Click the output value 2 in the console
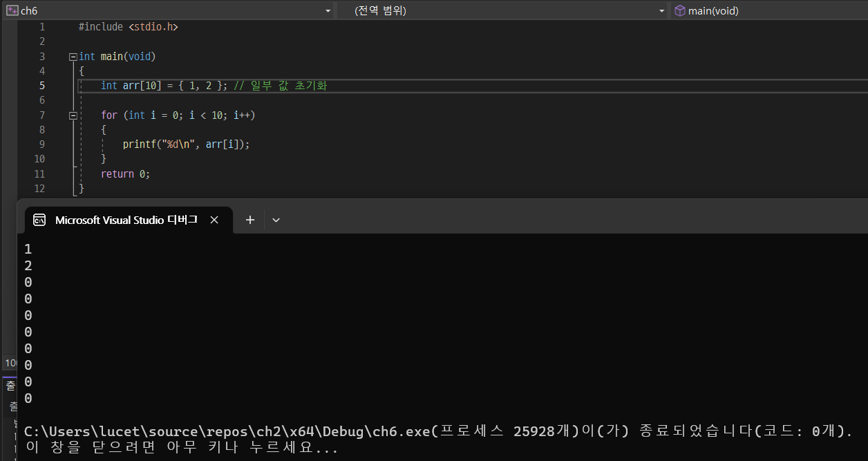The image size is (868, 461). tap(28, 266)
